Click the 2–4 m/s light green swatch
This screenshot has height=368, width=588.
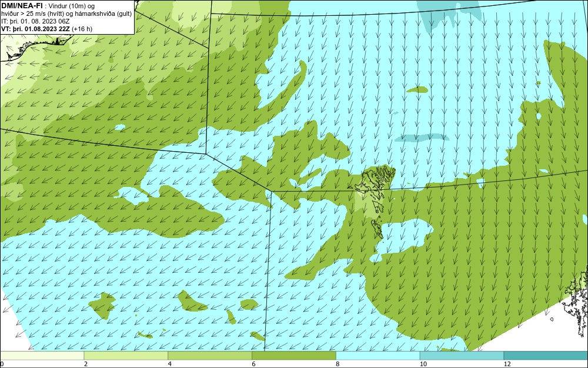(126, 355)
